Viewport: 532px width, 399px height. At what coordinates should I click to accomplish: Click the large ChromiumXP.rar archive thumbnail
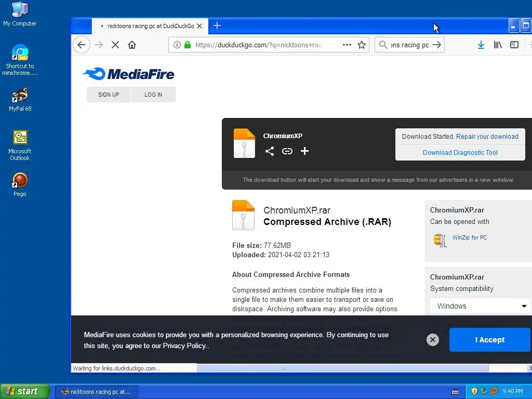click(243, 215)
